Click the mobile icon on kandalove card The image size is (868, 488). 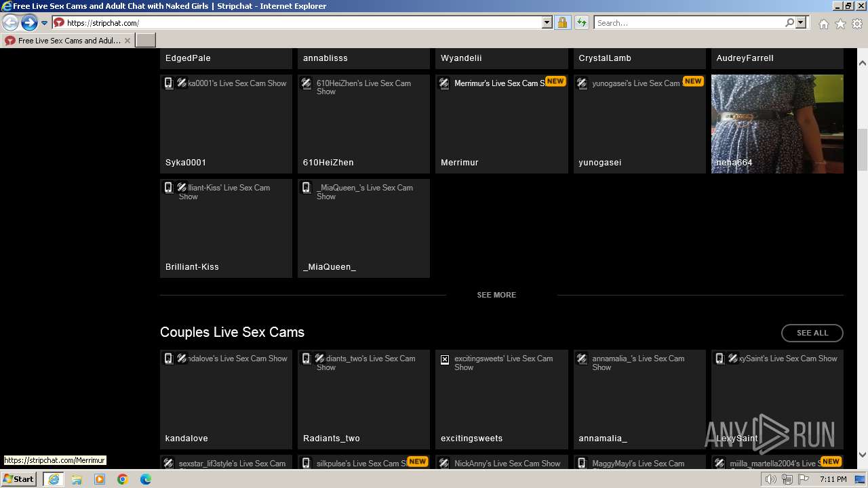click(x=169, y=359)
